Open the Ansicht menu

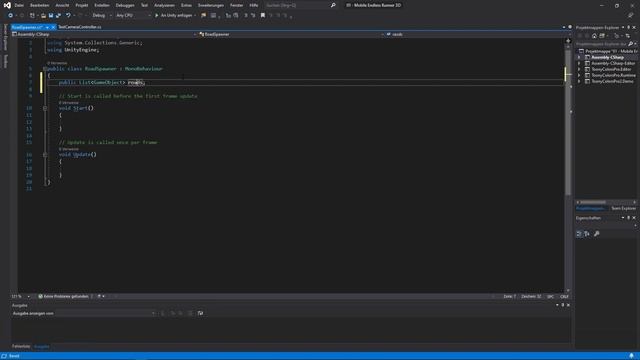[x=62, y=5]
